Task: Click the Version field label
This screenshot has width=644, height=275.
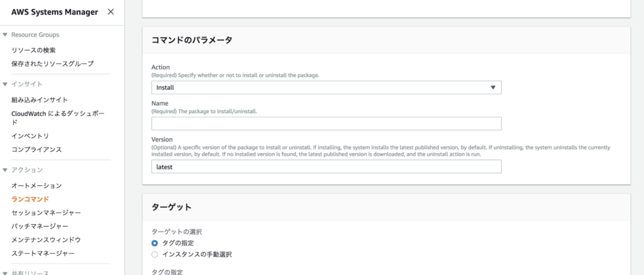Action: coord(162,139)
